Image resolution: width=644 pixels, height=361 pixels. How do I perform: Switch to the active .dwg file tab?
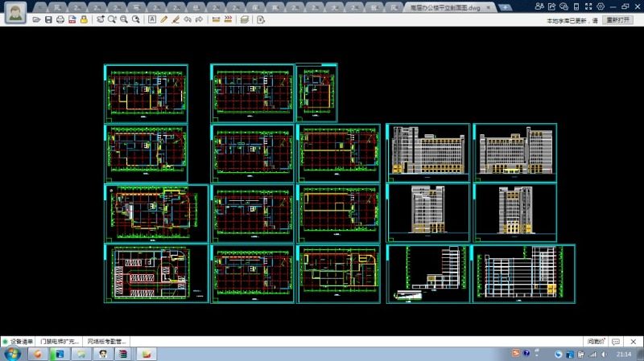[x=444, y=7]
